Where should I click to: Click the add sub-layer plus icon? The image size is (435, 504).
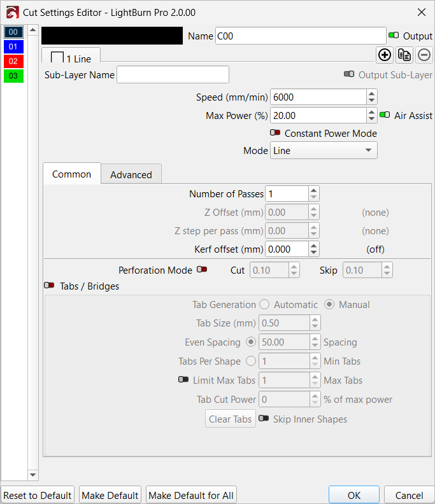(x=385, y=55)
